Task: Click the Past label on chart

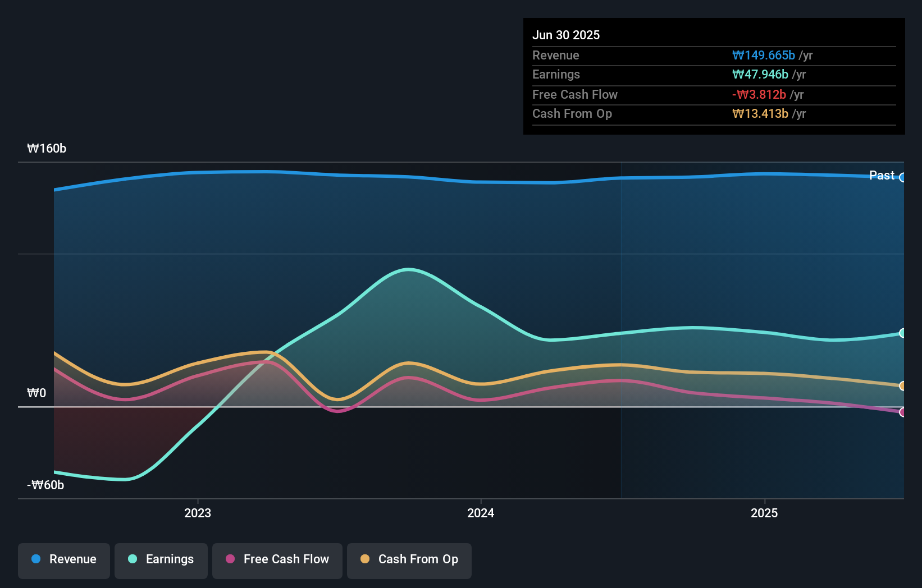Action: [x=882, y=176]
